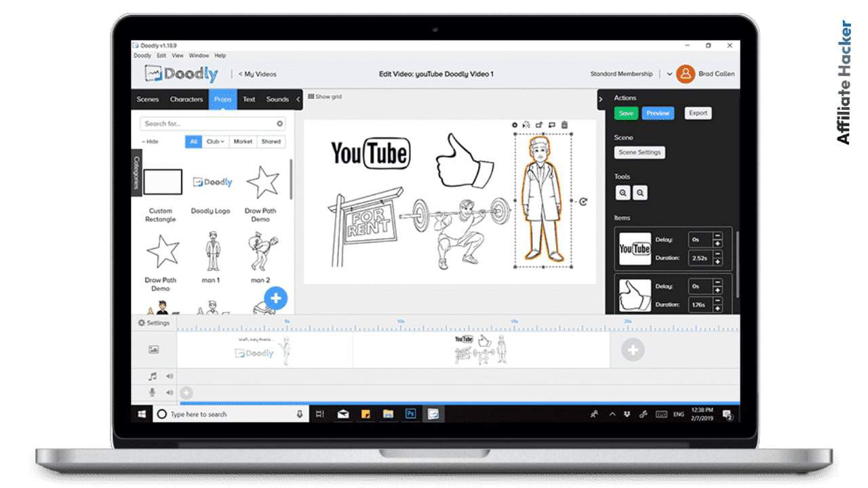Toggle Show grid on the canvas
868x488 pixels.
325,97
